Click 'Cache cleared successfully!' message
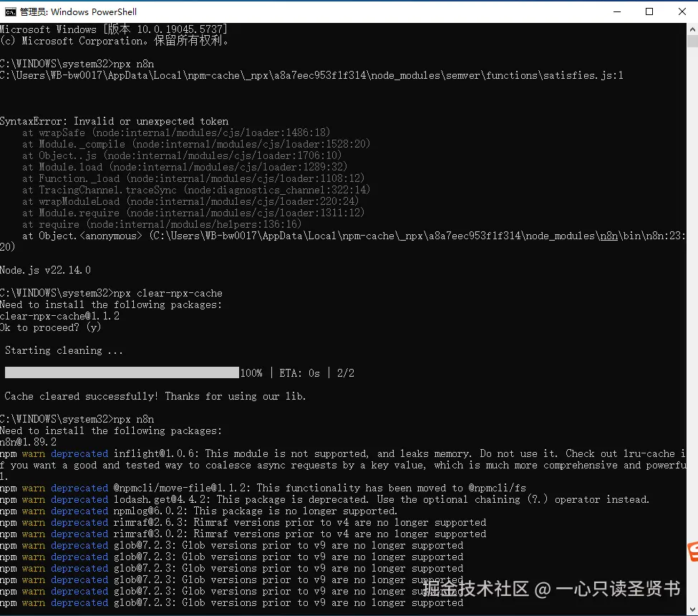The image size is (698, 616). coord(81,396)
